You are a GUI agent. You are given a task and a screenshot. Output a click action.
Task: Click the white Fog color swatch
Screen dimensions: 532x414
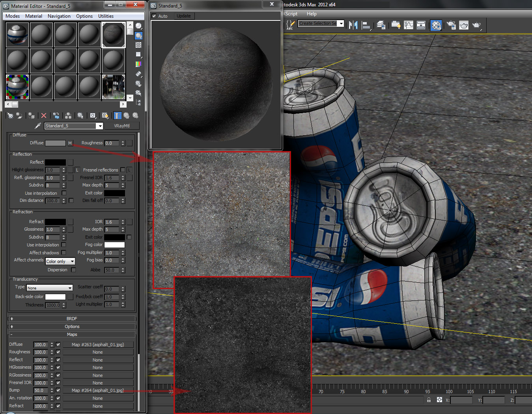click(114, 245)
